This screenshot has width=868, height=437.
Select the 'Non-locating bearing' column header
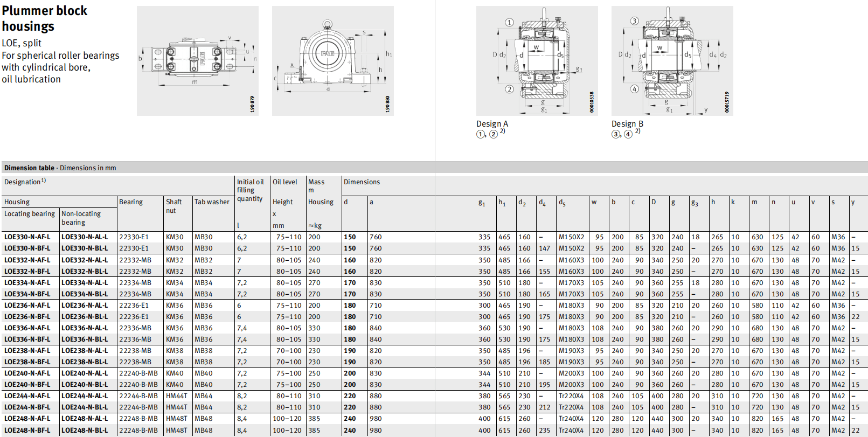(x=81, y=218)
